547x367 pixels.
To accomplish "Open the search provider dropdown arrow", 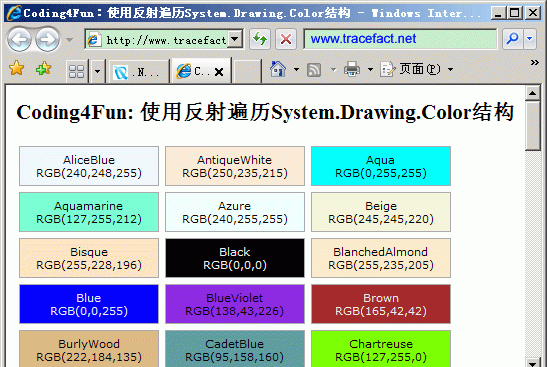I will pos(530,39).
